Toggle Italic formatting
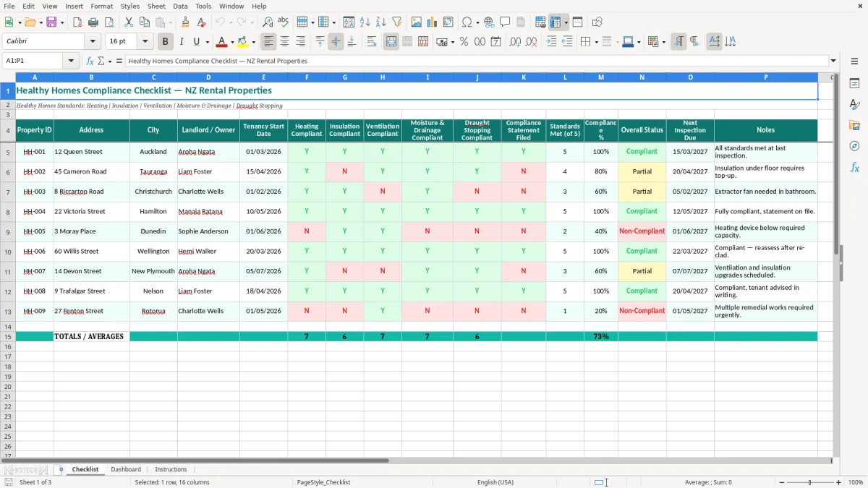Screen dimensions: 868x488 [181, 42]
